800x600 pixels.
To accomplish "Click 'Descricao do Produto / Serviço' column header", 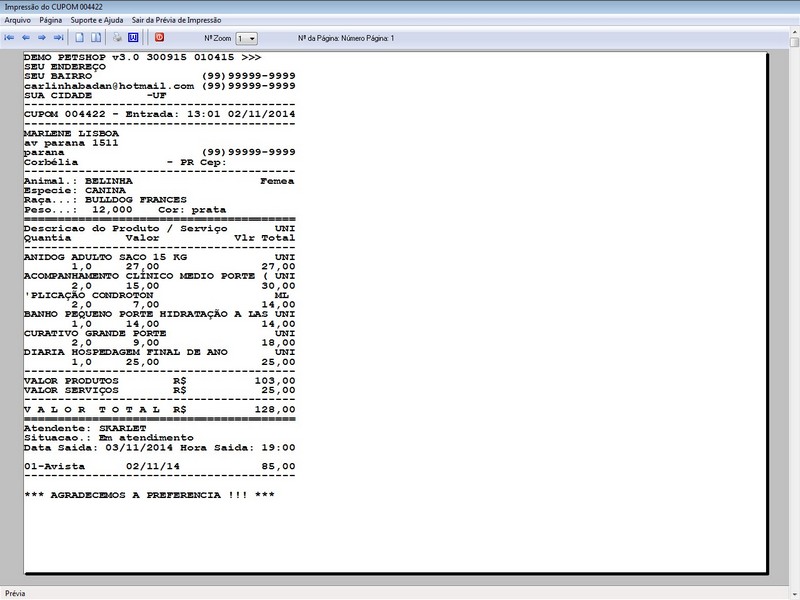I will tap(126, 229).
